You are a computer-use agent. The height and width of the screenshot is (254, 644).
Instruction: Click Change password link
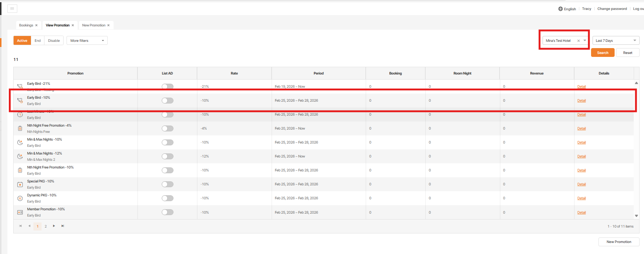click(612, 9)
